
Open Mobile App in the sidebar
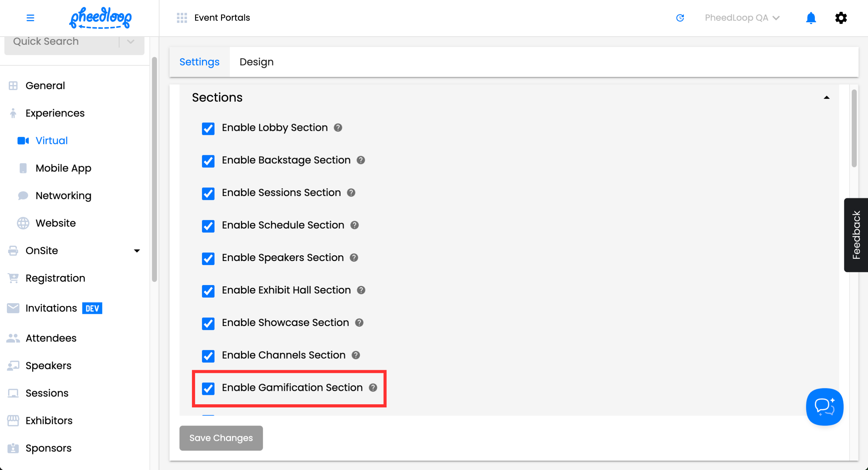tap(63, 168)
